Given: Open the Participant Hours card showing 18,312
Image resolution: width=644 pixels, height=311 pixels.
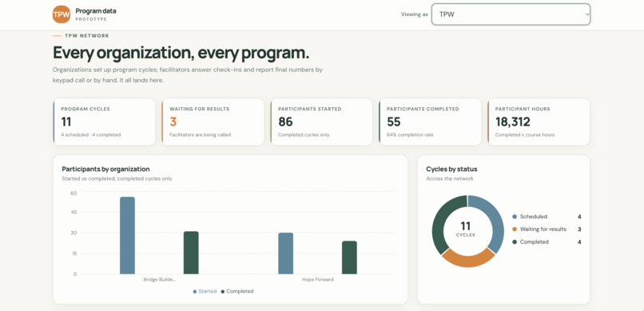Looking at the screenshot, I should pos(539,122).
